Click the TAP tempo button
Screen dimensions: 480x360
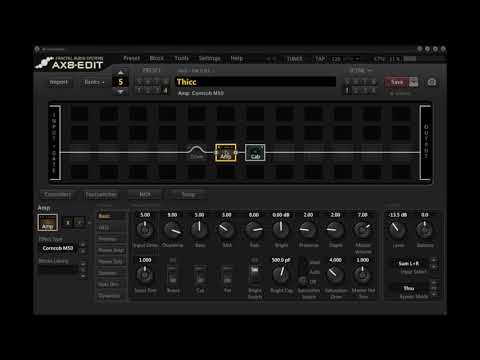320,59
